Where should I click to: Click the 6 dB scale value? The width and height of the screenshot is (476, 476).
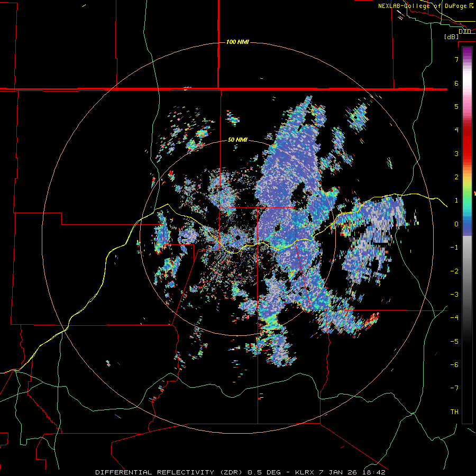coord(456,83)
